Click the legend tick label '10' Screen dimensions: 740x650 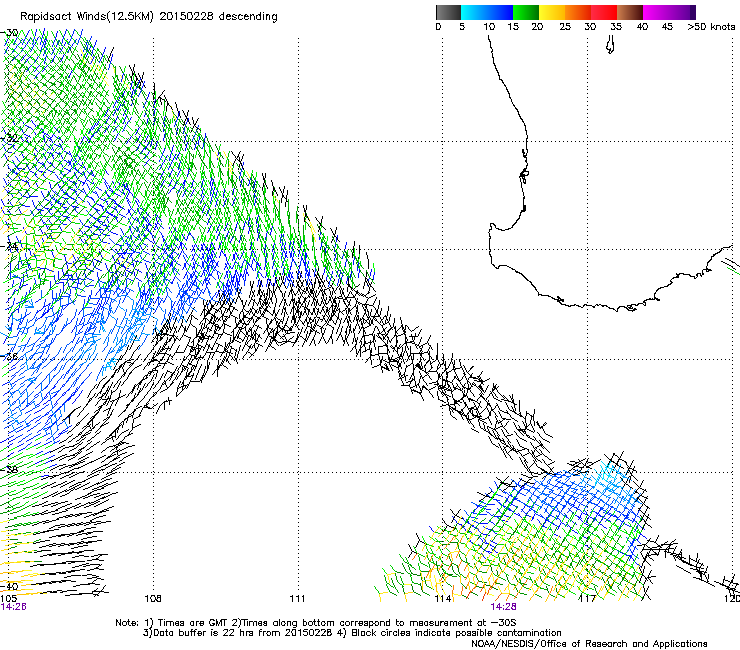pos(489,27)
